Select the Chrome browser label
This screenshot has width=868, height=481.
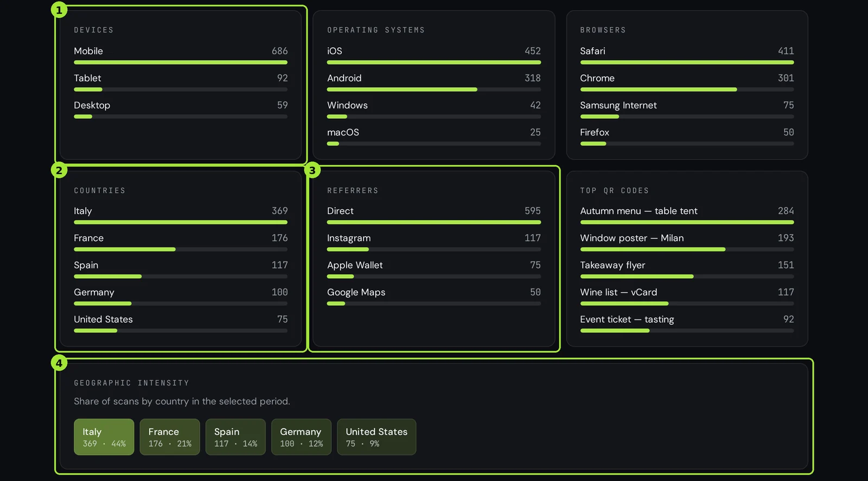point(597,78)
